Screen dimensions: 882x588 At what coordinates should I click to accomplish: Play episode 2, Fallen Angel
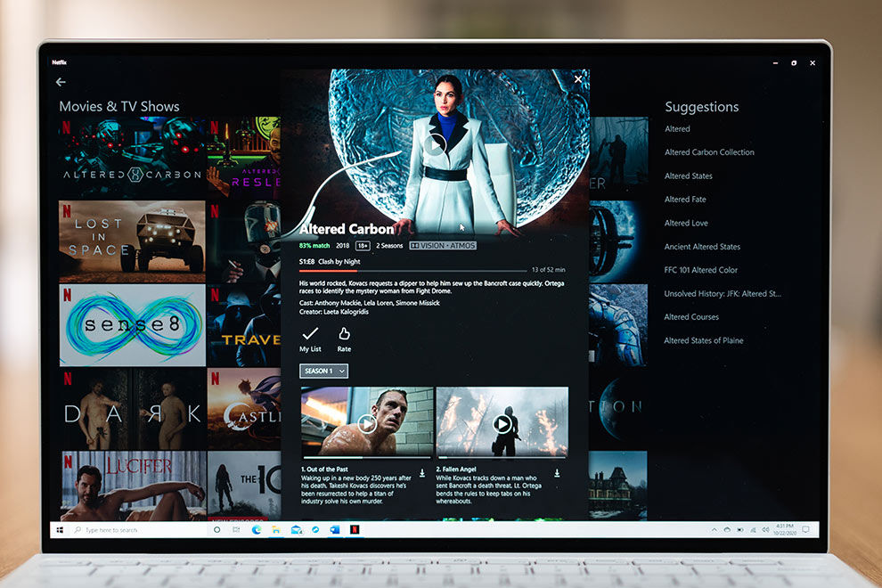(x=502, y=424)
